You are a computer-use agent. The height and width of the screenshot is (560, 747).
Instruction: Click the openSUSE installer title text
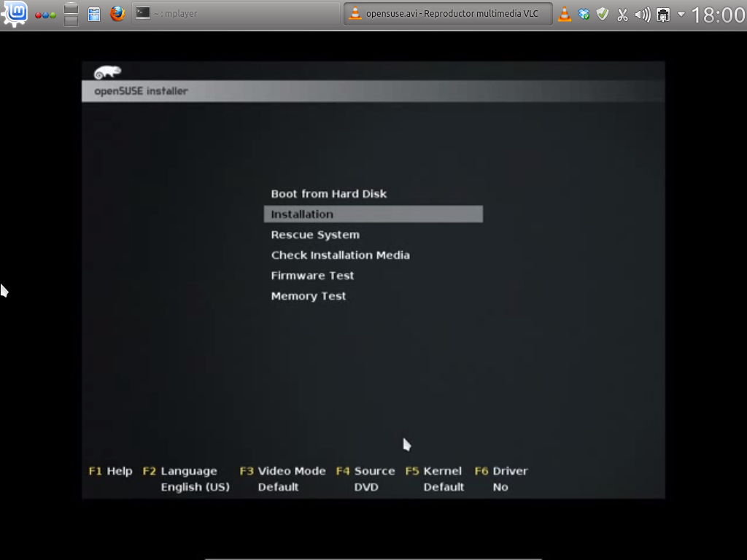point(141,91)
